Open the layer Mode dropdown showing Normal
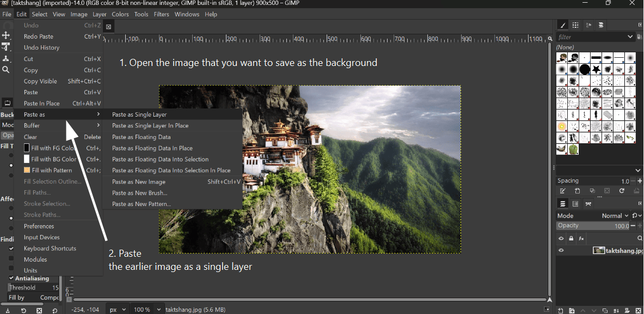644x314 pixels. tap(615, 215)
